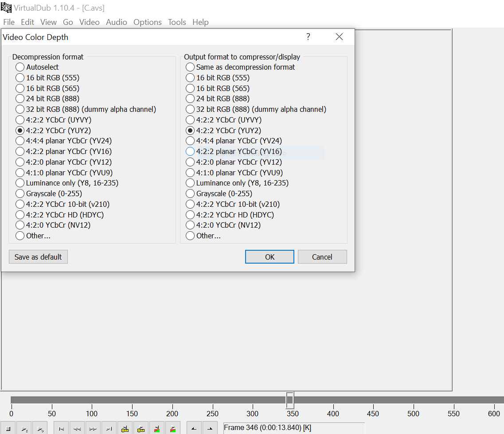
Task: Click the VirtualDub application icon in title bar
Action: coord(6,8)
